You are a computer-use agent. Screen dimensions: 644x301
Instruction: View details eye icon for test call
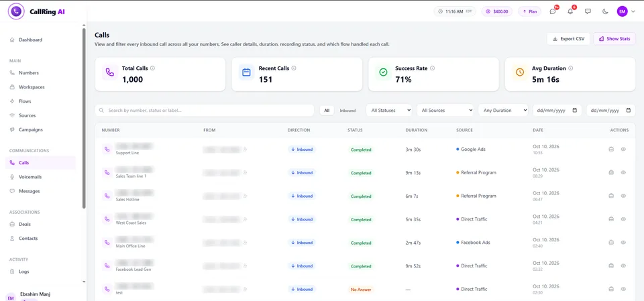coord(623,289)
